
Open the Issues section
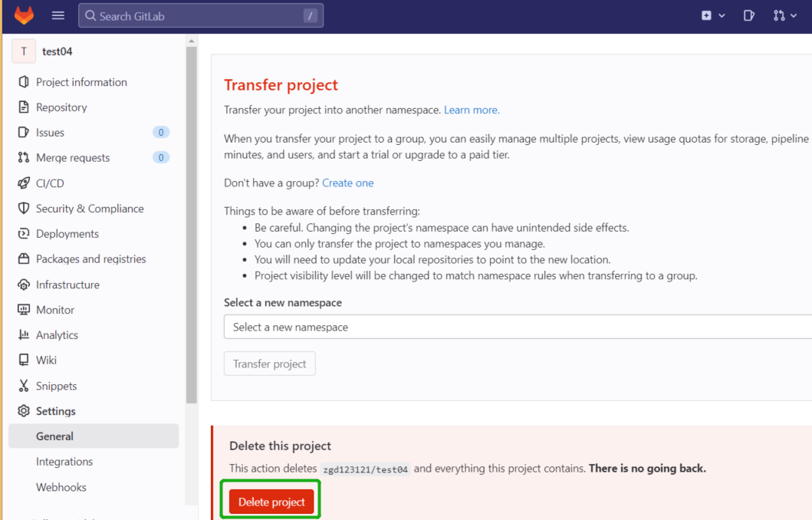point(51,133)
